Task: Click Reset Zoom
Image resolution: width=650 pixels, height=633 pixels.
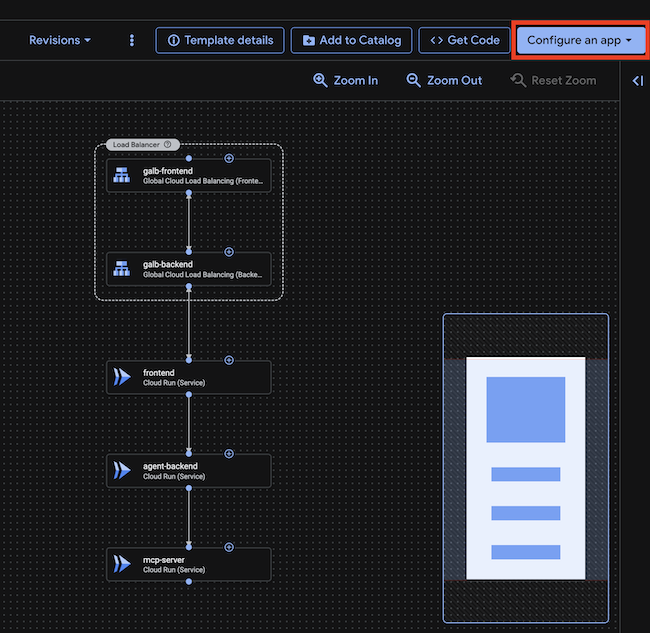Action: click(553, 80)
